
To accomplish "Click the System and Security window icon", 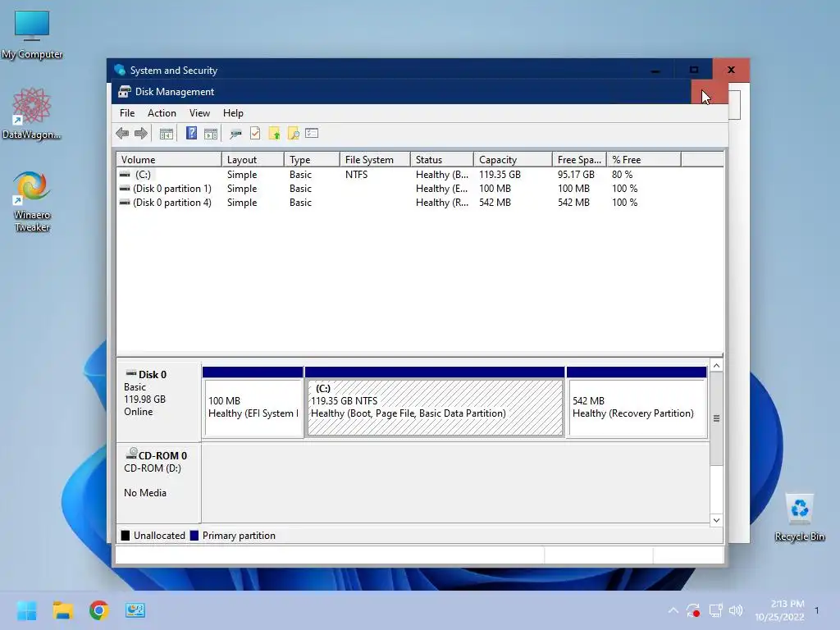I will point(120,71).
